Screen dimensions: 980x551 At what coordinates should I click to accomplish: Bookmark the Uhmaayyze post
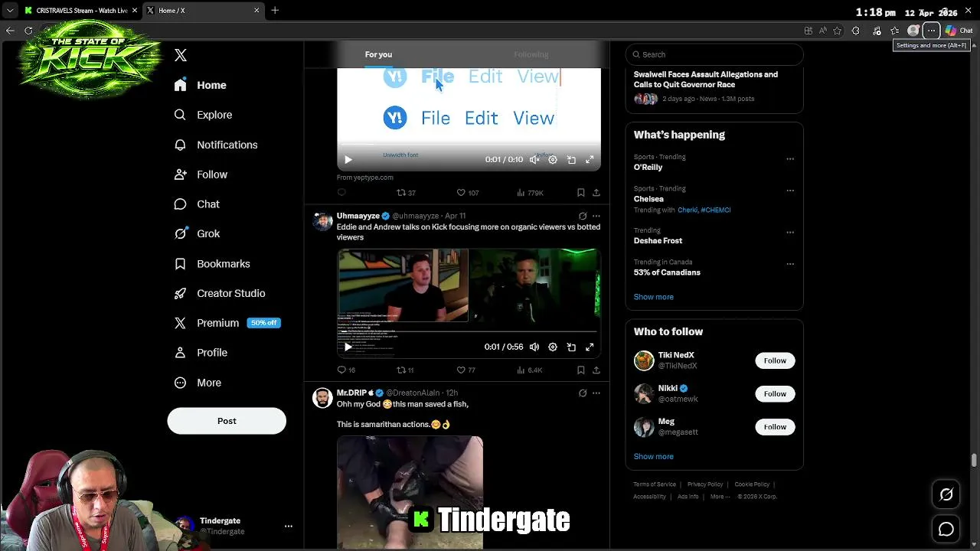click(x=581, y=370)
